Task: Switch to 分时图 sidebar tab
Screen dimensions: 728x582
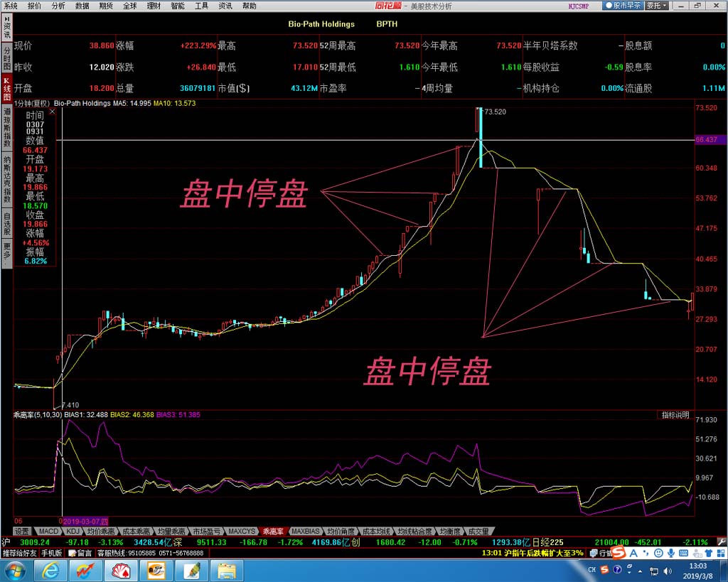Action: tap(6, 58)
